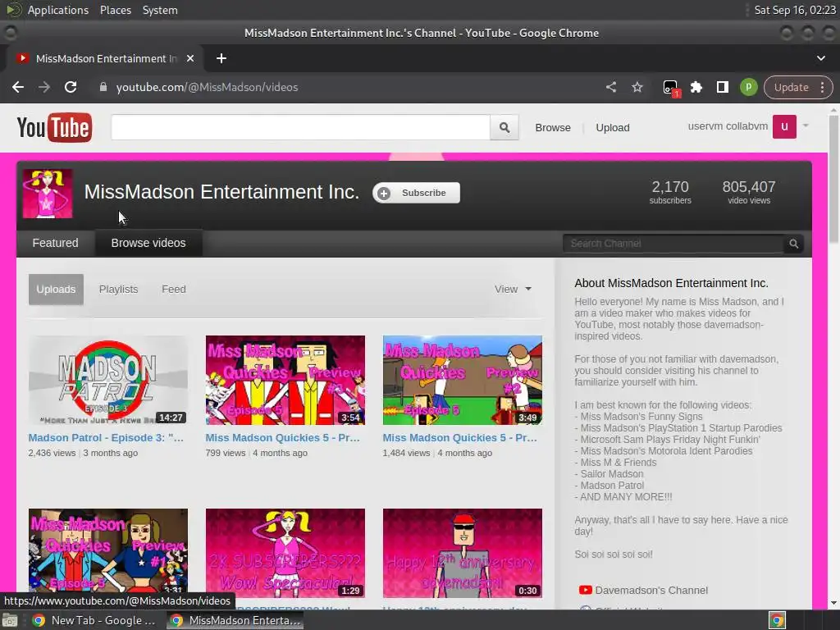Click the top-left system menu icon

point(13,10)
